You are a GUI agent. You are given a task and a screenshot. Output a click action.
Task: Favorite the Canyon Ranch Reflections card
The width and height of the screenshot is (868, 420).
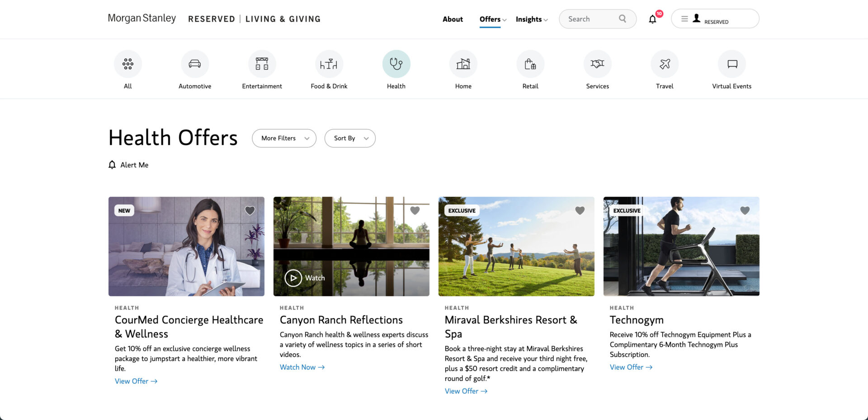pos(415,210)
